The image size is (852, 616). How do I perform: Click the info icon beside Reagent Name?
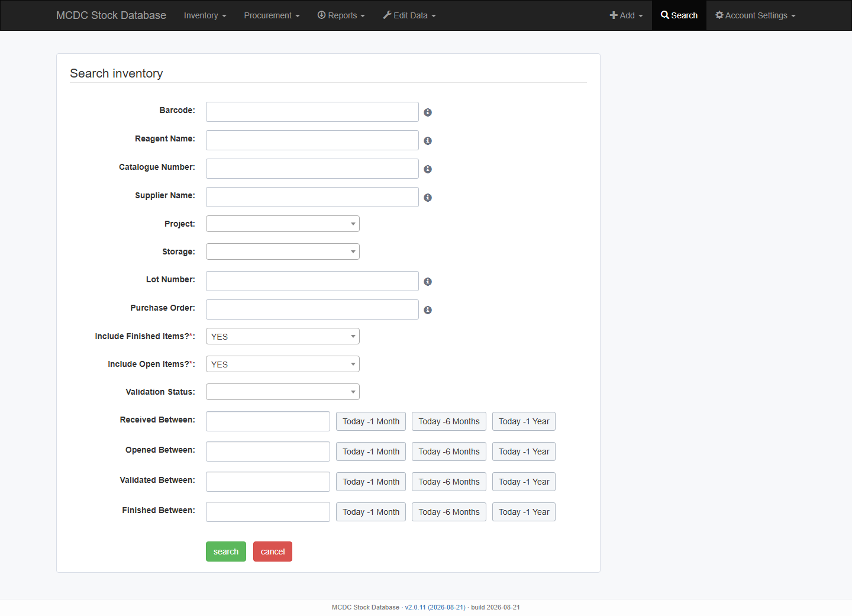(x=428, y=141)
